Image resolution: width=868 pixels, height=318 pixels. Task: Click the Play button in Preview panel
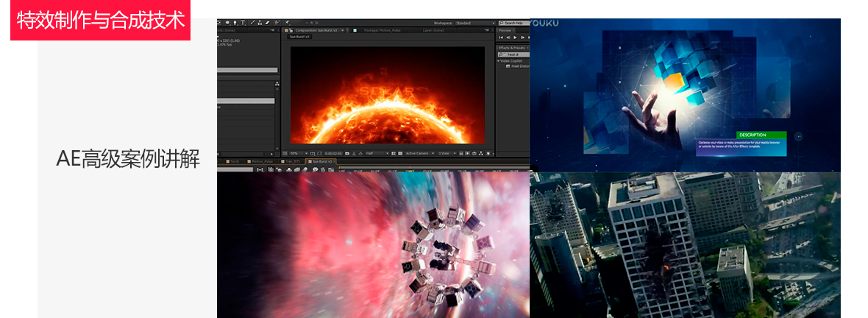pos(516,37)
